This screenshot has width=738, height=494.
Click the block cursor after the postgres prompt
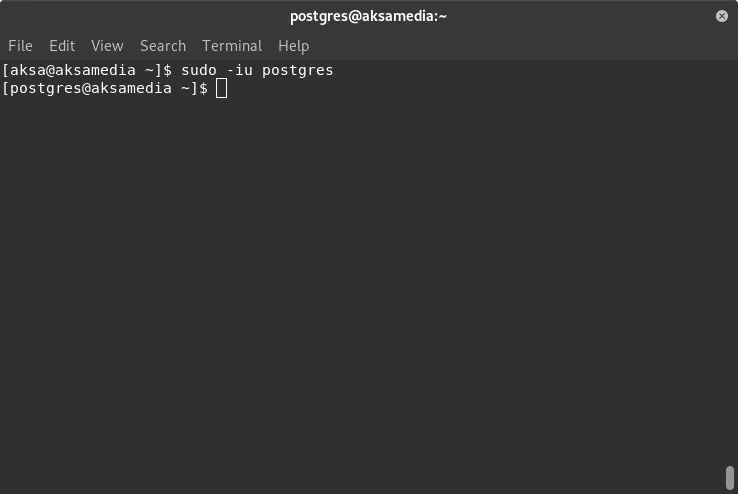(221, 88)
